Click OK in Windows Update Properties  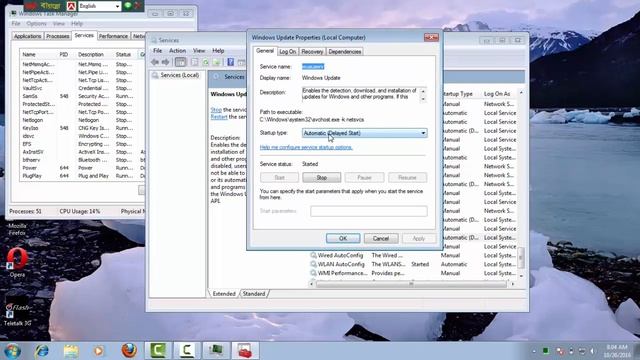click(343, 238)
